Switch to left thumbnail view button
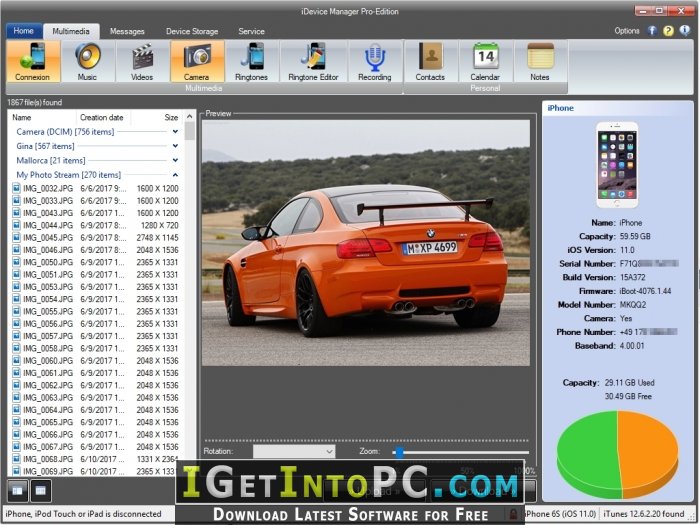Viewport: 700px width, 525px height. [x=18, y=491]
